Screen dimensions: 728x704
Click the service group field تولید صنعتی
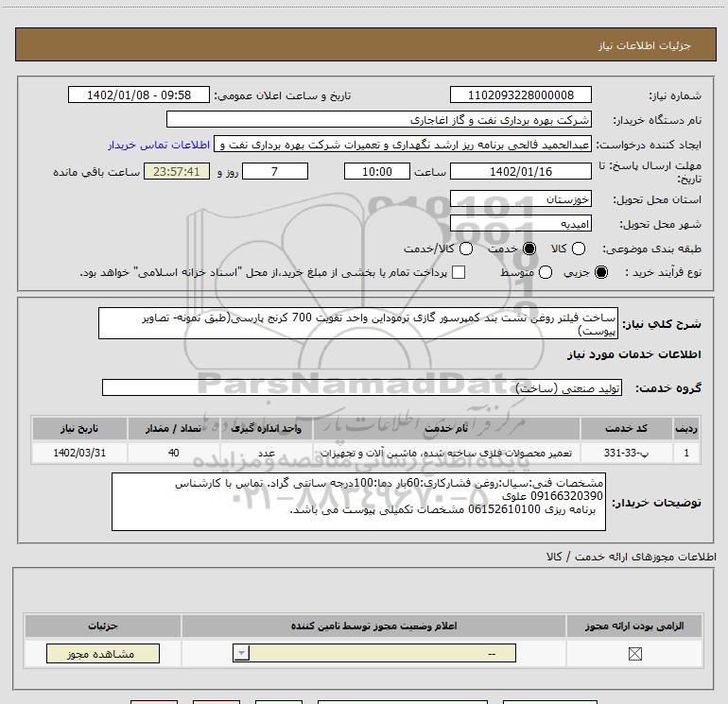click(362, 387)
